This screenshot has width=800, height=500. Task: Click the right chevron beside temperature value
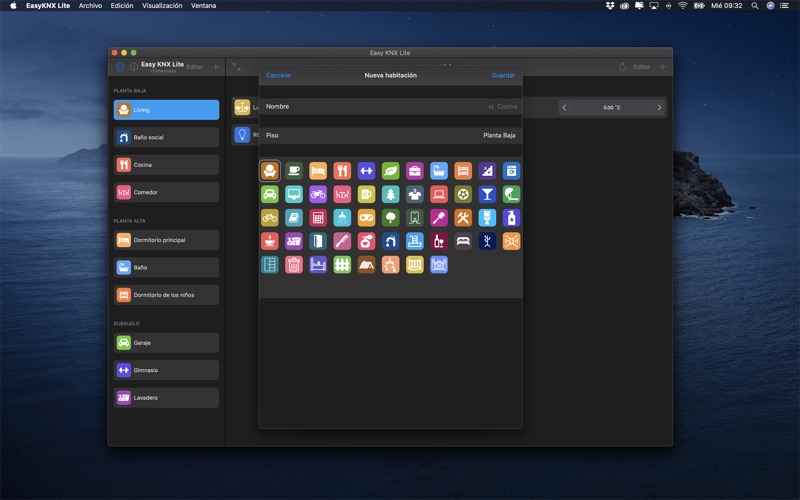click(659, 108)
